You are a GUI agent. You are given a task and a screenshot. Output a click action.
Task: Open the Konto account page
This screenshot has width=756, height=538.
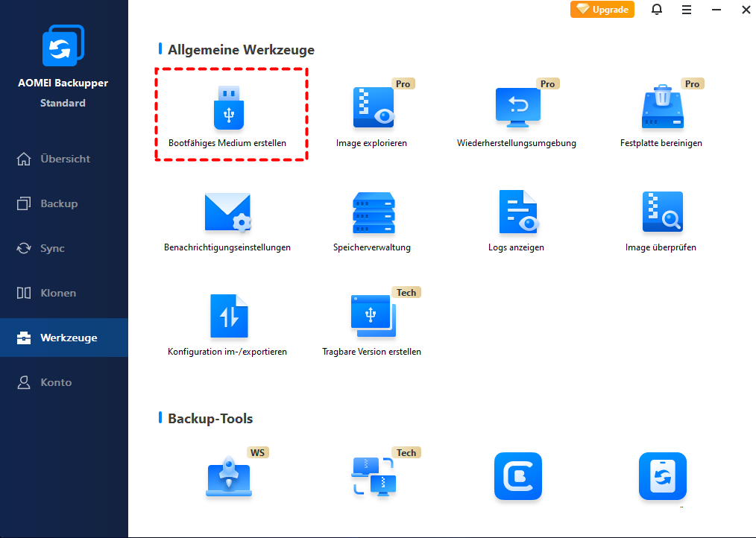tap(64, 382)
